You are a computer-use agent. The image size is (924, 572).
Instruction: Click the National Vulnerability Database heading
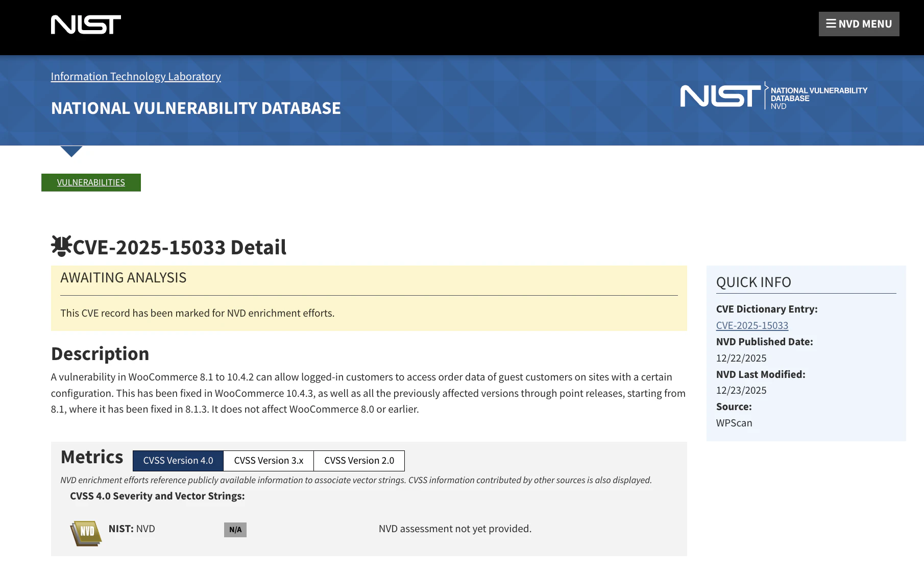click(196, 108)
